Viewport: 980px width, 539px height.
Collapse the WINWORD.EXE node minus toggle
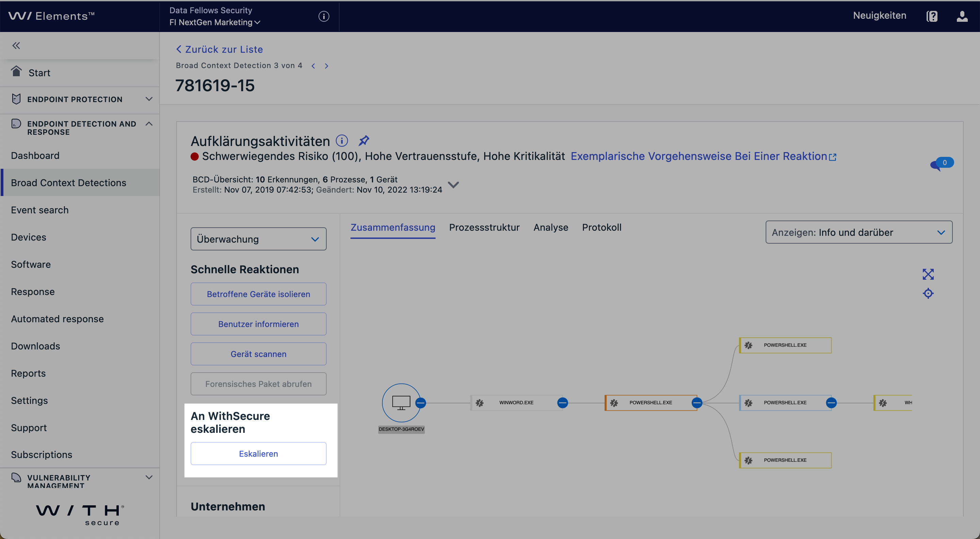click(x=562, y=403)
